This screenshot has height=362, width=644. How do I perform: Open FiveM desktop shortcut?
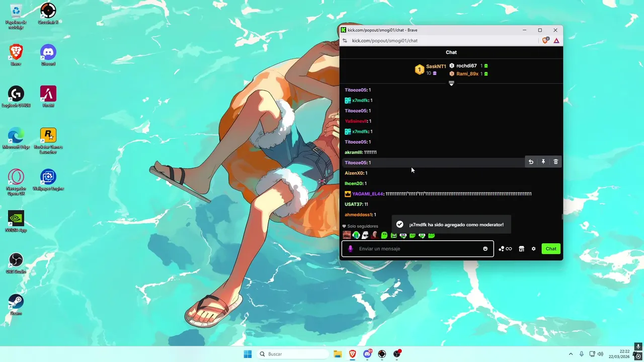point(48,97)
